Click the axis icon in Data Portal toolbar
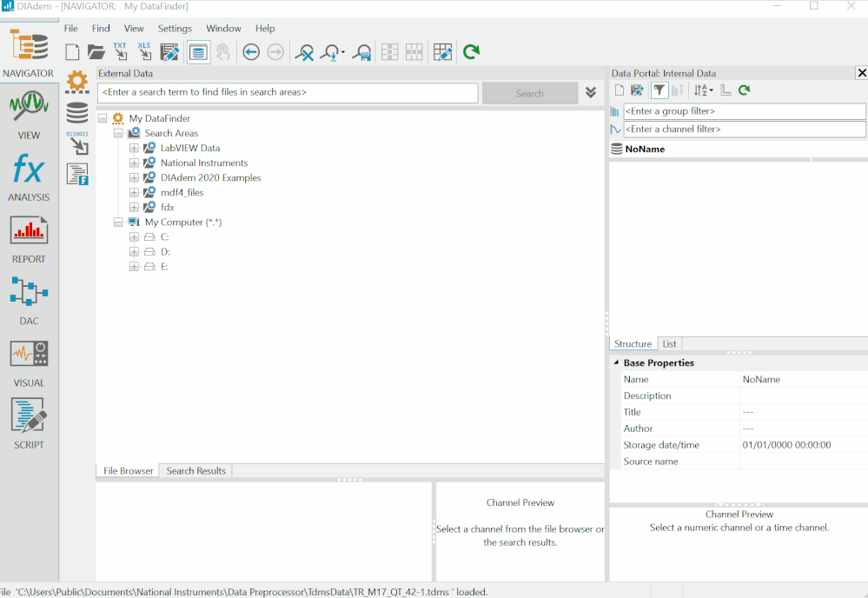The height and width of the screenshot is (598, 868). [726, 90]
